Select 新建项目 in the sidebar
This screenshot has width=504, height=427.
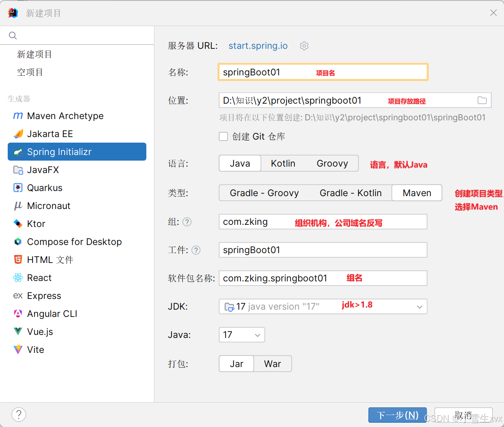(x=77, y=54)
